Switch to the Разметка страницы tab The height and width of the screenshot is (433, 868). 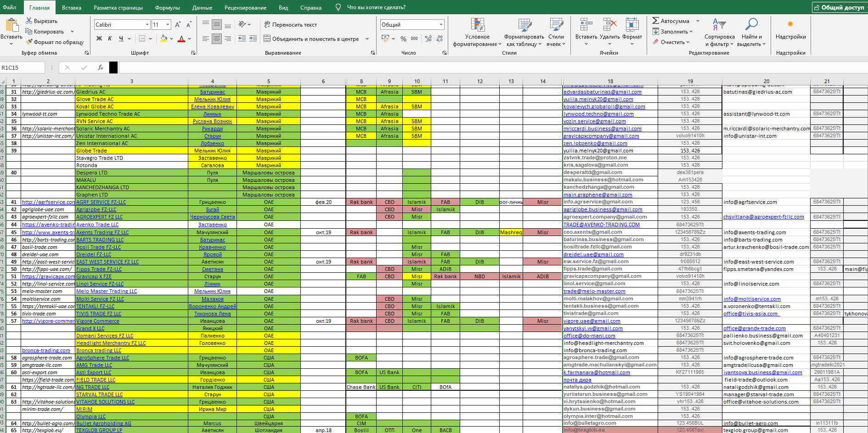coord(118,8)
